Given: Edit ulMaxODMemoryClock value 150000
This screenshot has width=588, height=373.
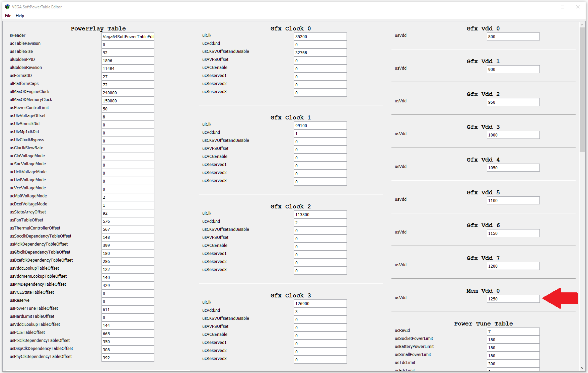Looking at the screenshot, I should click(128, 101).
